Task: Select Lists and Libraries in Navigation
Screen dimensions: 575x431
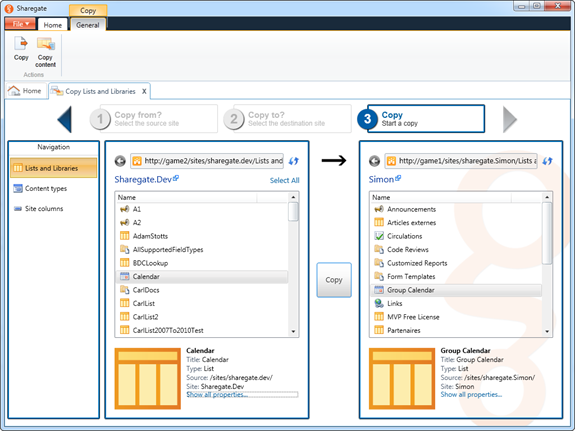Action: (54, 168)
